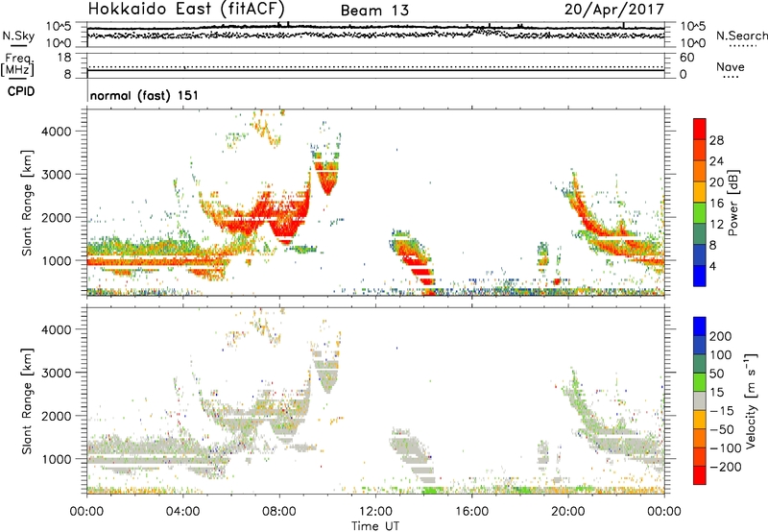Screen dimensions: 768x532
Task: Click the 'Nave' legend label
Action: [731, 66]
